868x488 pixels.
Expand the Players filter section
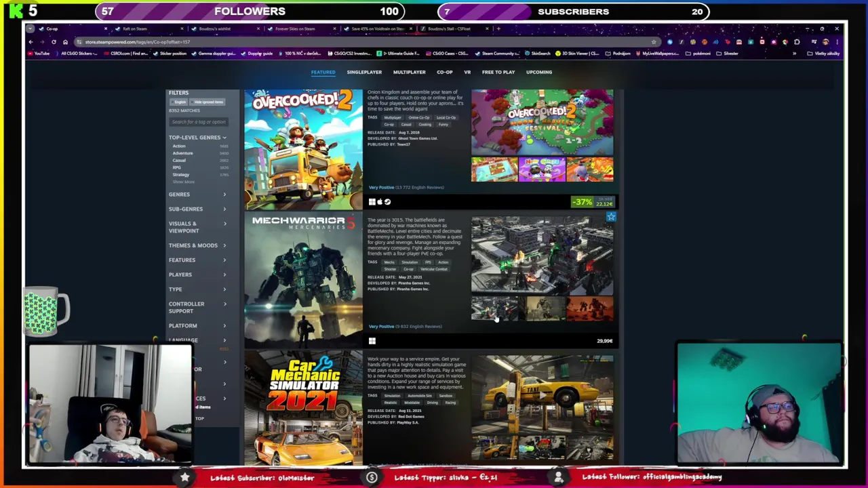pos(197,274)
